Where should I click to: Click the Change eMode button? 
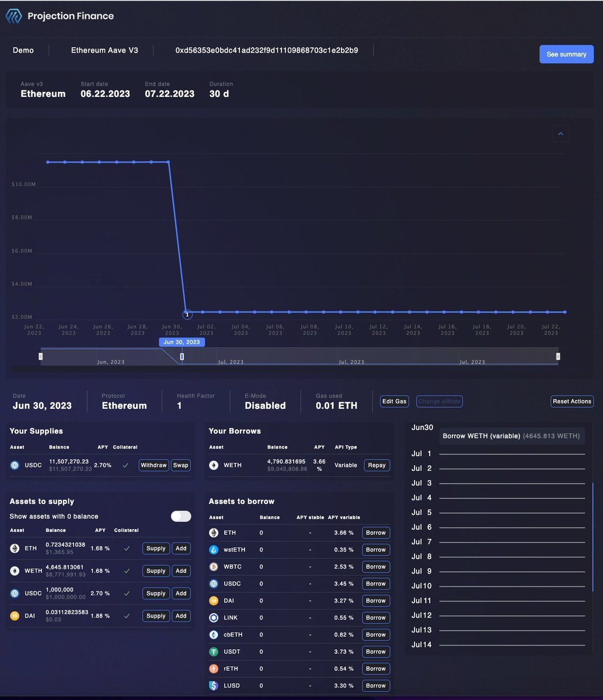coord(439,401)
